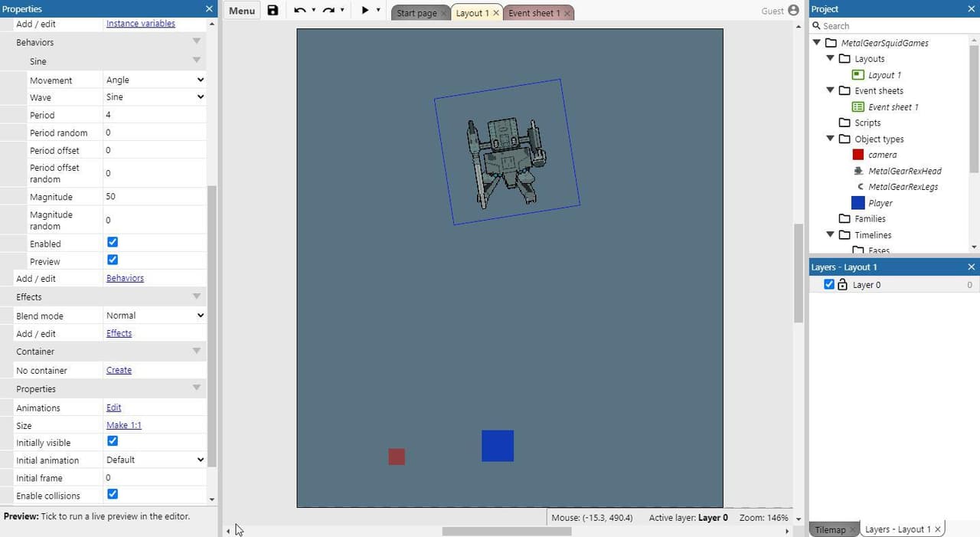The width and height of the screenshot is (980, 537).
Task: Collapse the Object types folder
Action: pyautogui.click(x=830, y=139)
